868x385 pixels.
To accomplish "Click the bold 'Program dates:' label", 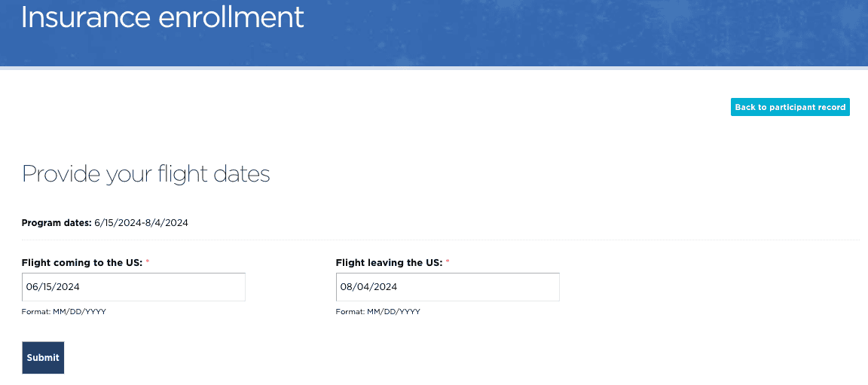I will click(57, 223).
